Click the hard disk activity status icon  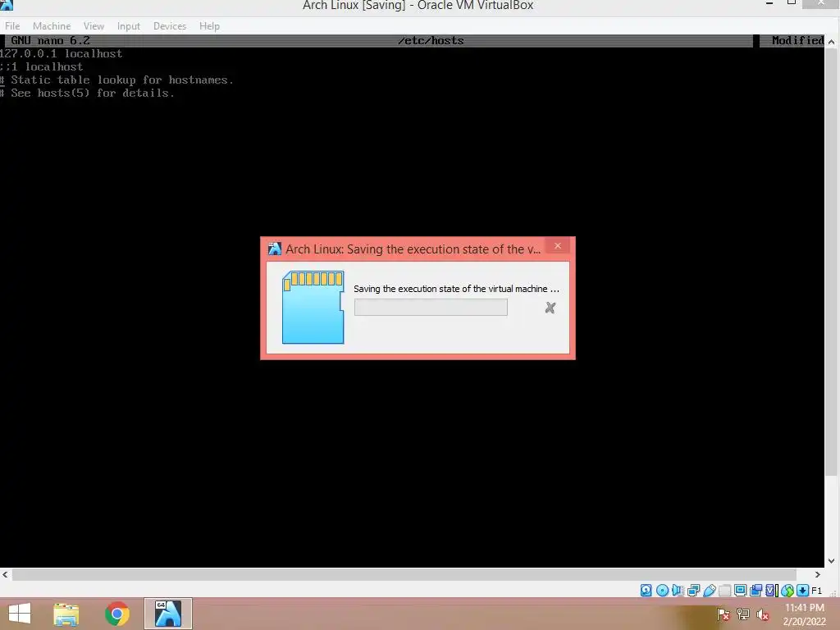click(x=646, y=591)
